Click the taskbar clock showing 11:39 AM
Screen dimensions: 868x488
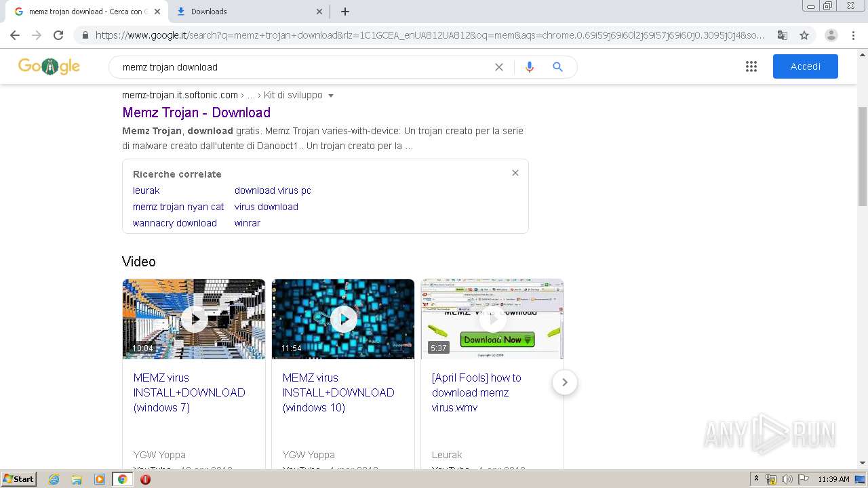833,479
